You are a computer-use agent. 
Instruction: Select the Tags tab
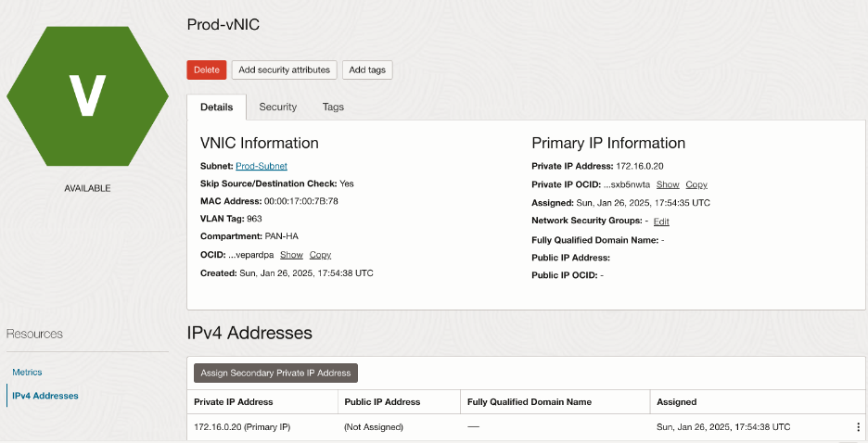click(333, 108)
